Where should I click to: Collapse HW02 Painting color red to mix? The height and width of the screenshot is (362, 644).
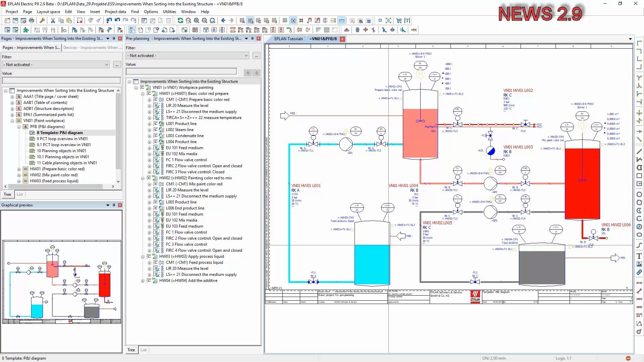coord(143,178)
